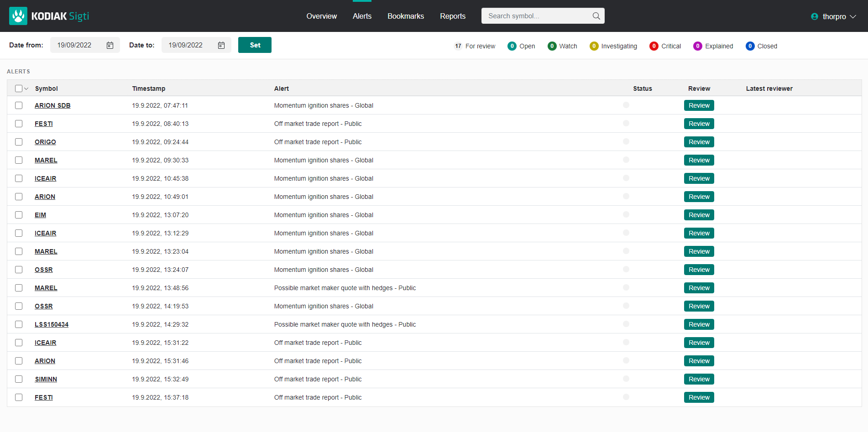This screenshot has width=868, height=432.
Task: Click the search magnifier icon
Action: pyautogui.click(x=596, y=16)
